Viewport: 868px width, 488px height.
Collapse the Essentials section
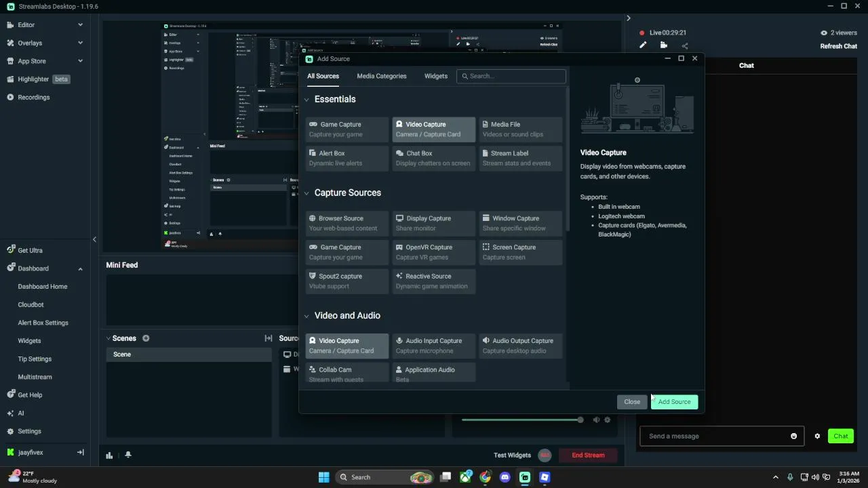point(307,100)
